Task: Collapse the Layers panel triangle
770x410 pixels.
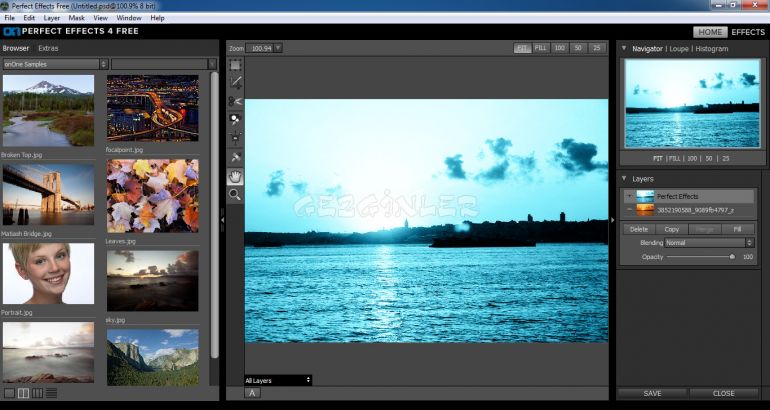Action: point(624,178)
